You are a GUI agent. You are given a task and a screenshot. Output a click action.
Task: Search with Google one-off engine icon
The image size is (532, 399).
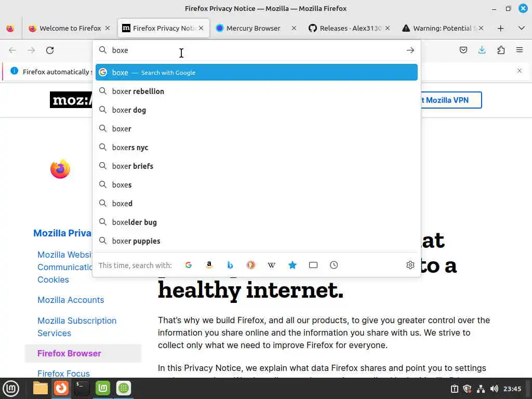coord(189,265)
